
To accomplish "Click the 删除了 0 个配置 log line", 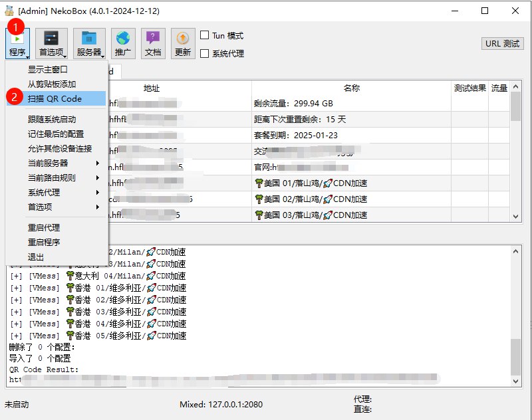I will 42,347.
